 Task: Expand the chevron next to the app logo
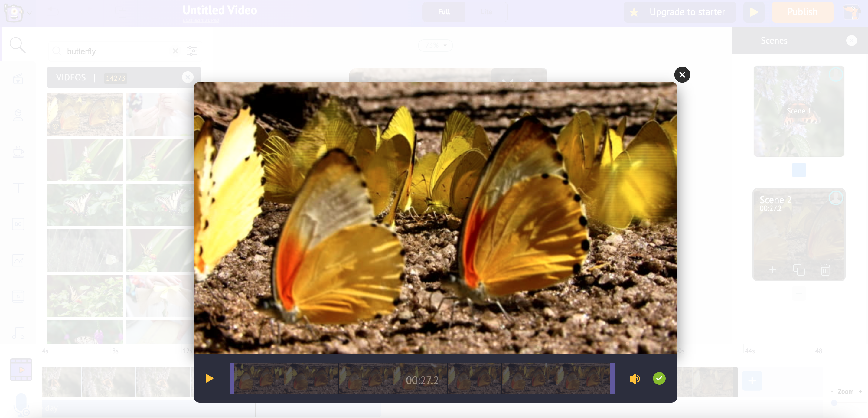(x=30, y=13)
